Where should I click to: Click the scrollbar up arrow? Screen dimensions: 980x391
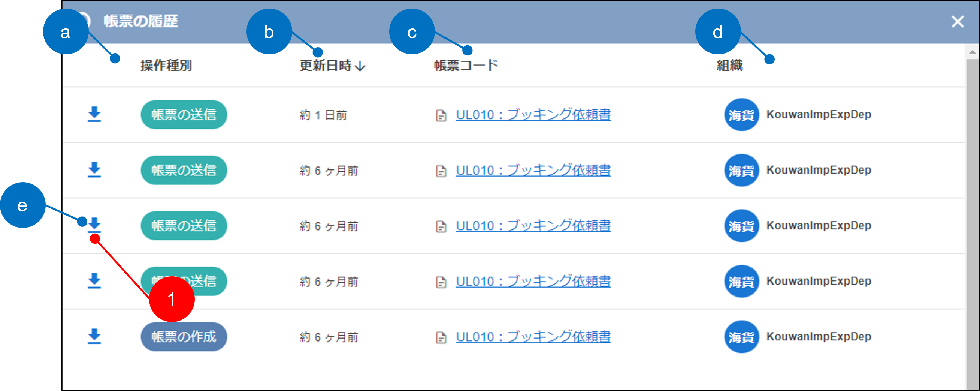pyautogui.click(x=972, y=52)
